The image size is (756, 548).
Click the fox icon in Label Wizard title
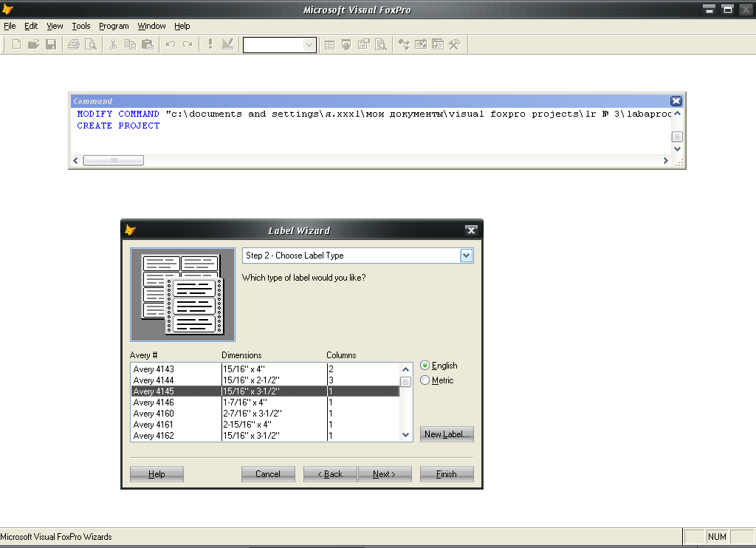[x=130, y=230]
